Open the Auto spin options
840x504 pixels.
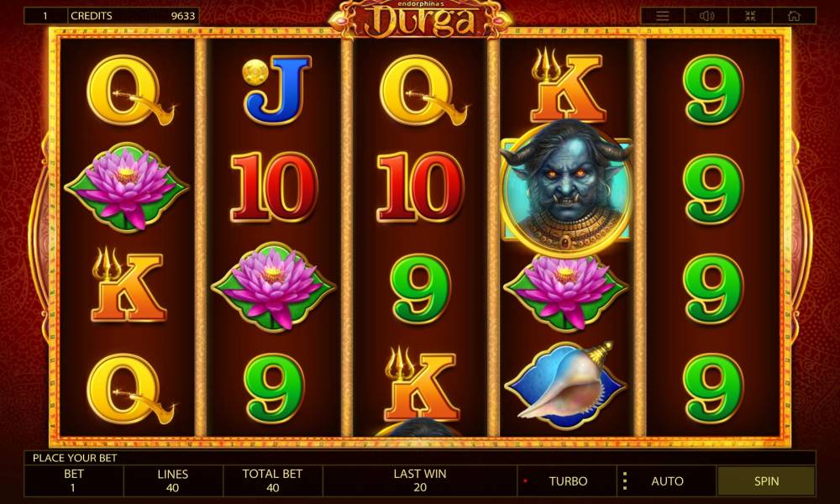point(667,481)
